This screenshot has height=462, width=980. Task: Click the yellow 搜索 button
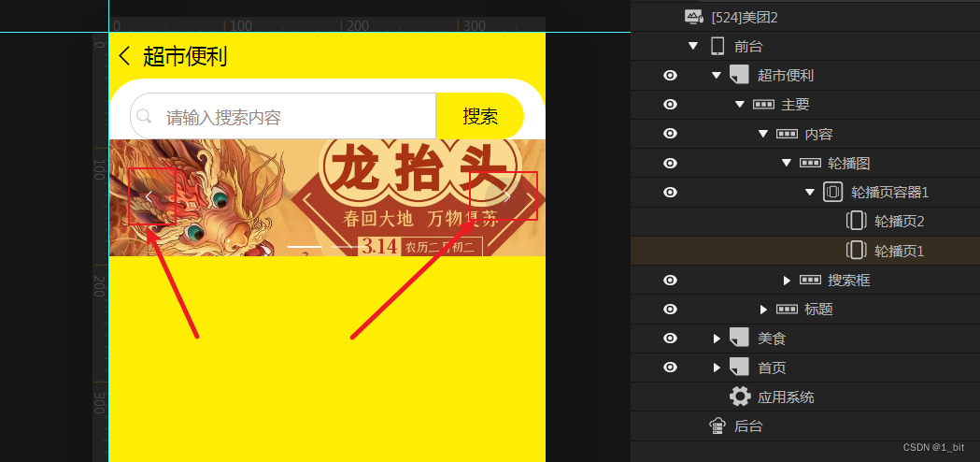point(480,116)
